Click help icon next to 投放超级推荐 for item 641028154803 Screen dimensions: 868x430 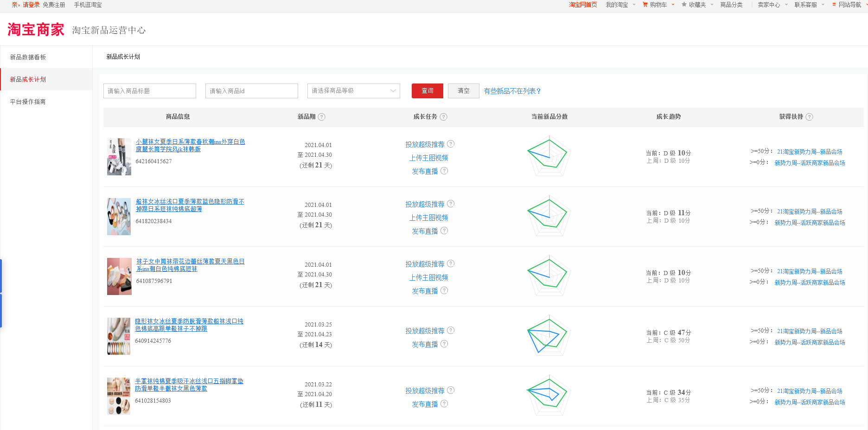tap(451, 390)
